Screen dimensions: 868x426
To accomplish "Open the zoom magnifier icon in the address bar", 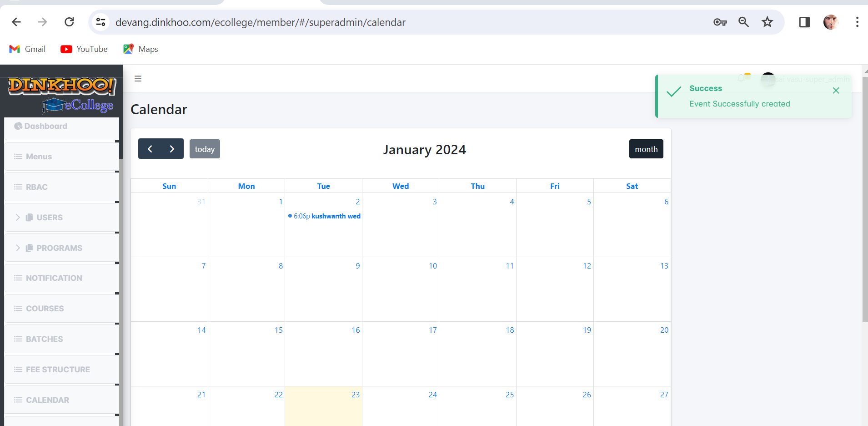I will (x=743, y=22).
